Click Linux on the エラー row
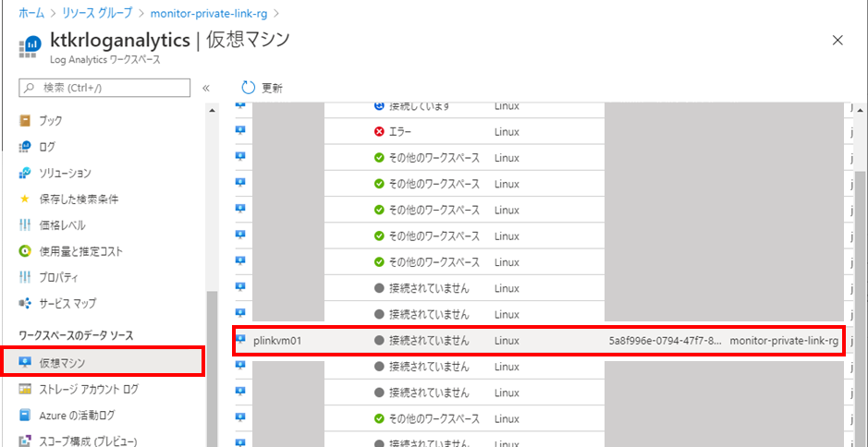This screenshot has height=447, width=868. point(507,132)
